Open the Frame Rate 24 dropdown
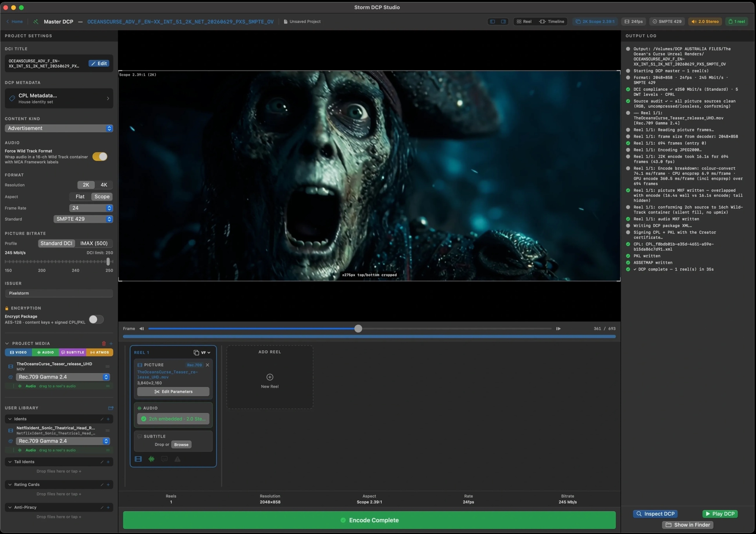The width and height of the screenshot is (756, 534). coord(91,208)
